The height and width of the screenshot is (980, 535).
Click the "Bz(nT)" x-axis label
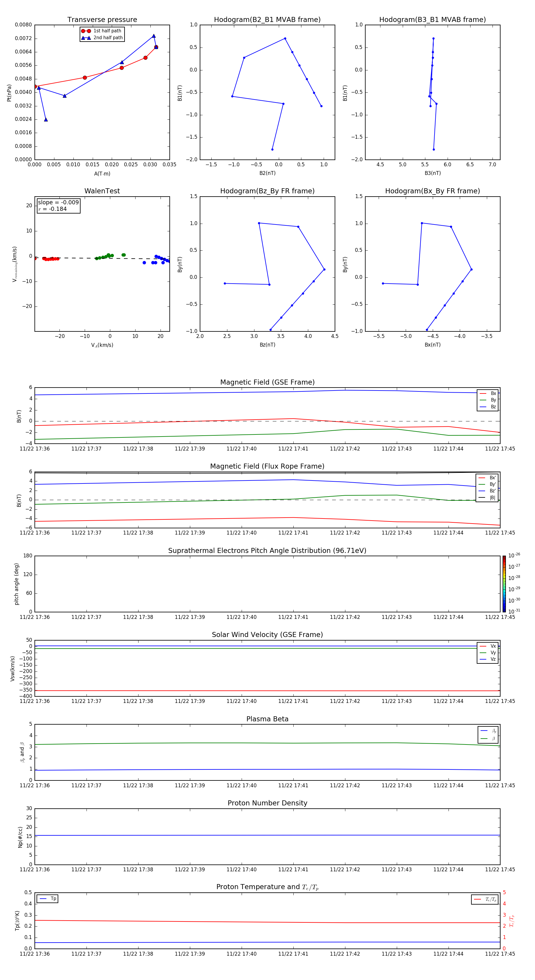tap(267, 345)
